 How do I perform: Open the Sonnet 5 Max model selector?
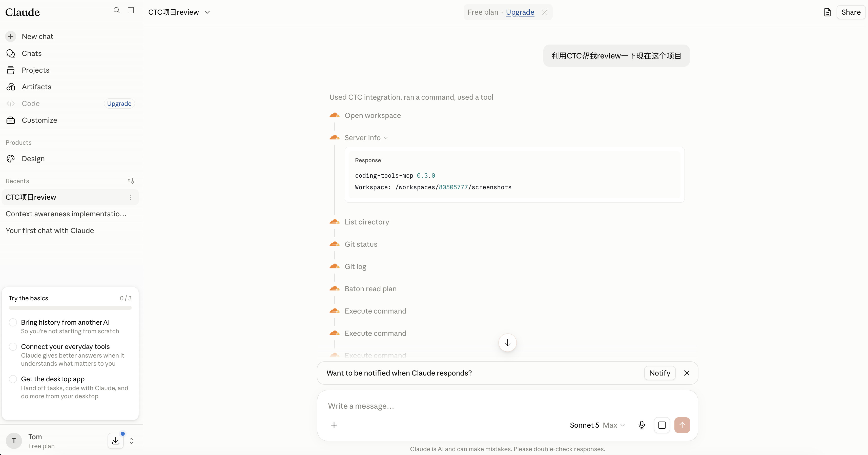pyautogui.click(x=597, y=425)
